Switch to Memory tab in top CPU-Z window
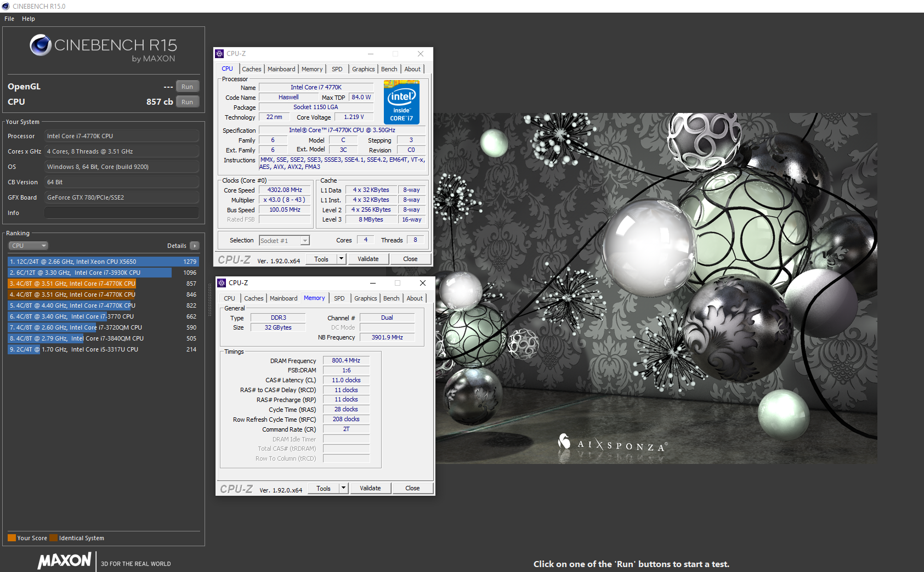The image size is (924, 572). 312,69
